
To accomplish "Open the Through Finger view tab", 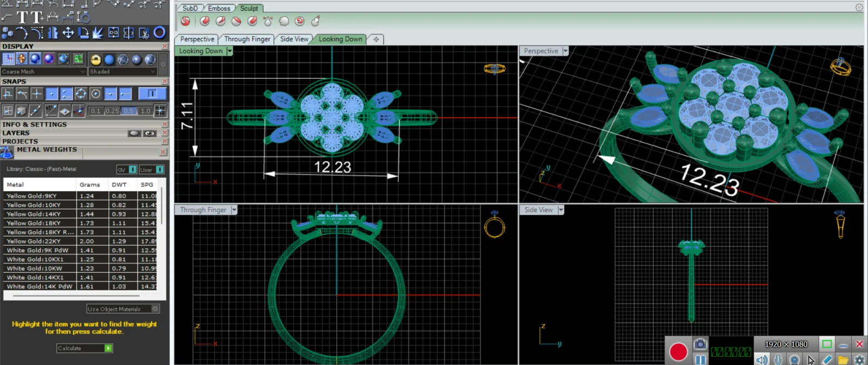I will pos(247,39).
